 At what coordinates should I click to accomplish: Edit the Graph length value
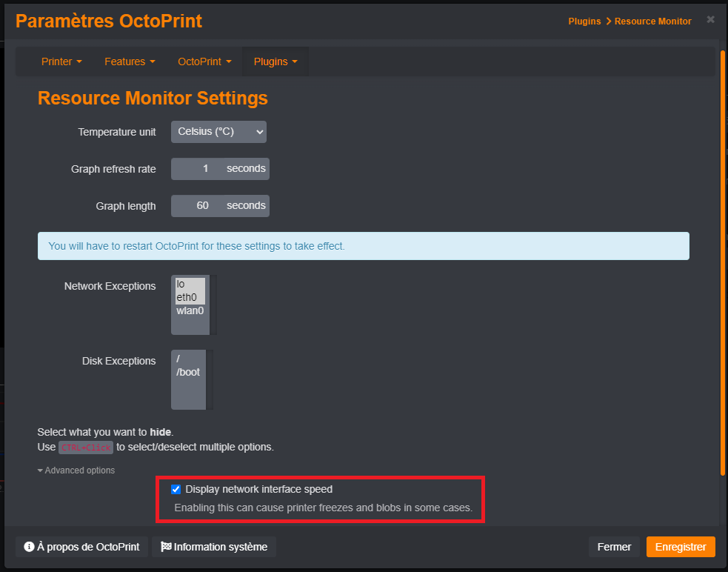coord(196,206)
